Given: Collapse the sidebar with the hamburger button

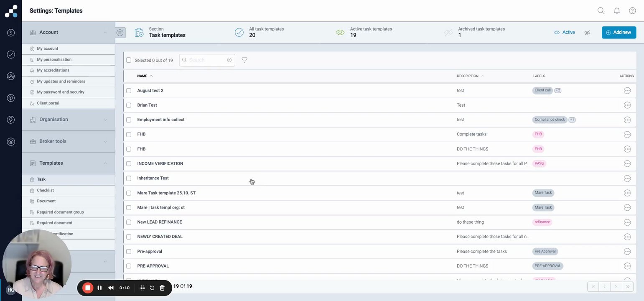Looking at the screenshot, I should pyautogui.click(x=120, y=33).
